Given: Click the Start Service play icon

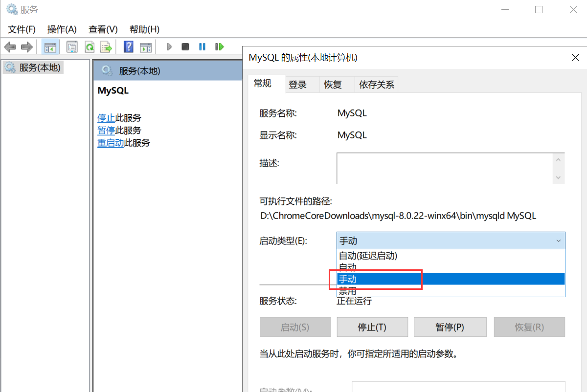Looking at the screenshot, I should click(x=169, y=47).
